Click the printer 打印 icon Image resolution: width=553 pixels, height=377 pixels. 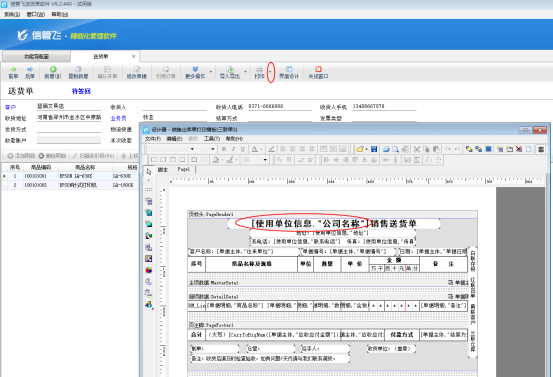click(x=259, y=72)
